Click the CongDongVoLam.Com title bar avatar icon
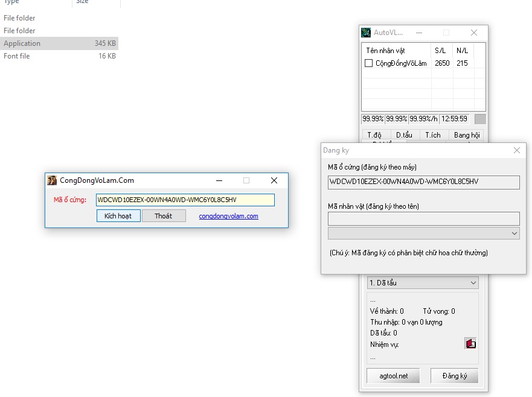This screenshot has height=397, width=532. (x=53, y=180)
